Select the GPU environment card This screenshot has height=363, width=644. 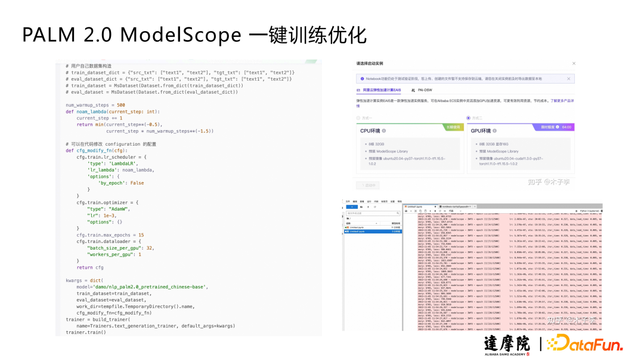tap(521, 148)
